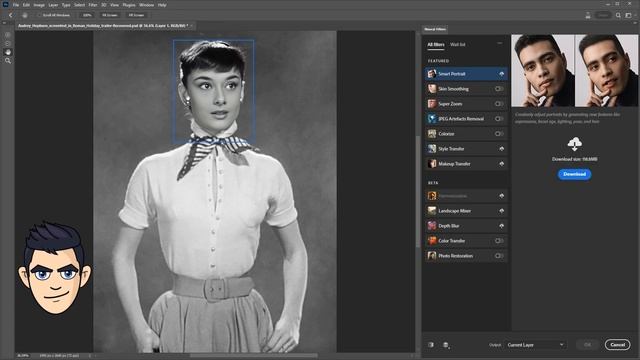This screenshot has height=360, width=640.
Task: Click the back arrow in options bar
Action: pos(11,15)
